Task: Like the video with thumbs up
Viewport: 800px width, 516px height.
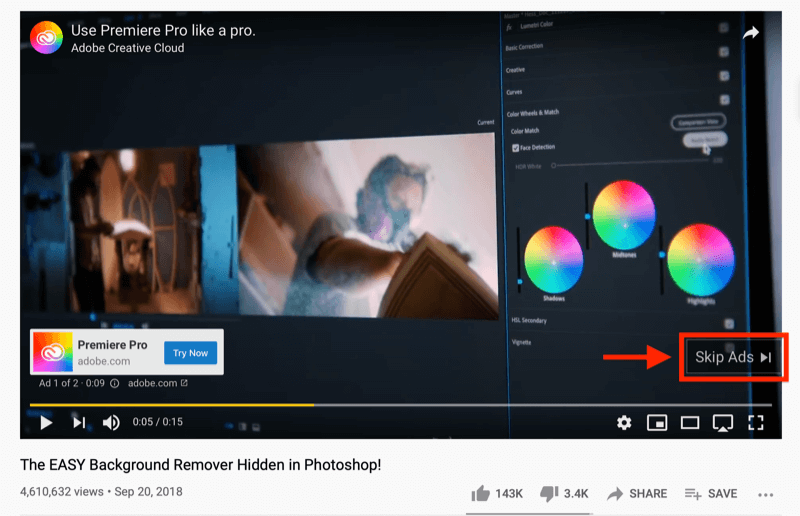Action: tap(480, 494)
